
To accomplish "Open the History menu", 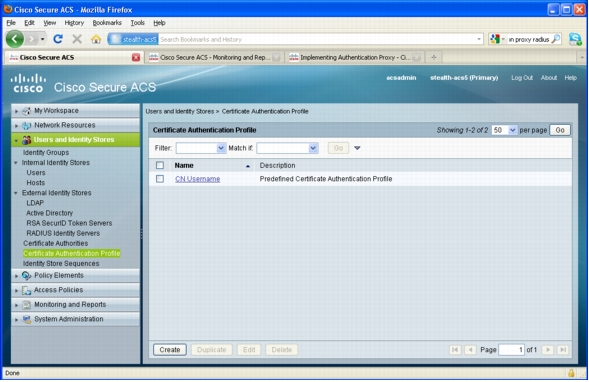I will [x=74, y=23].
